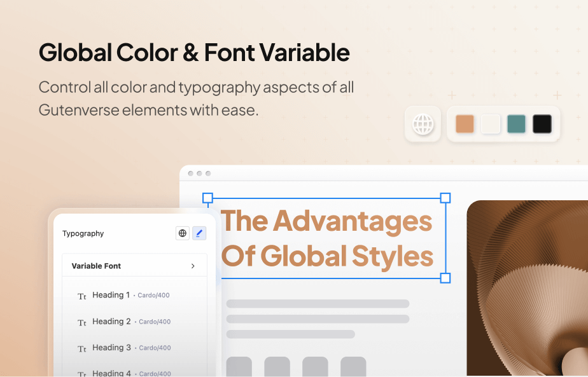Click the Tt icon beside Heading 3

81,348
